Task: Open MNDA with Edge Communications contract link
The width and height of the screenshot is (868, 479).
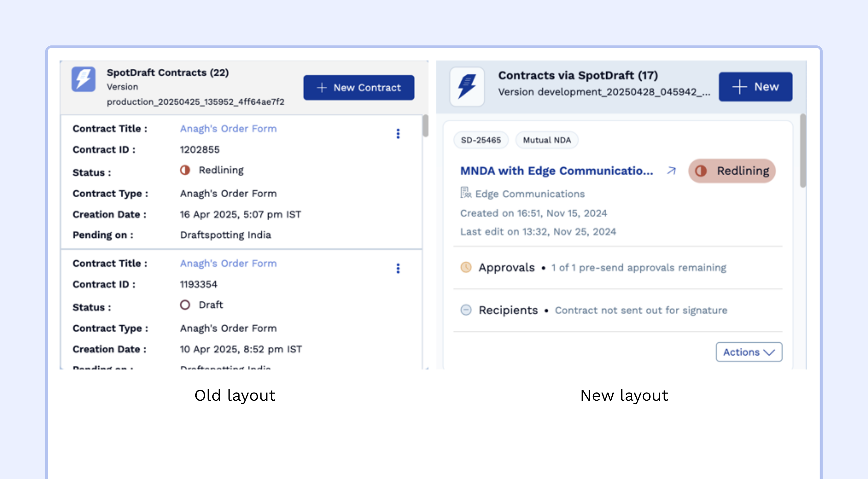Action: tap(556, 171)
